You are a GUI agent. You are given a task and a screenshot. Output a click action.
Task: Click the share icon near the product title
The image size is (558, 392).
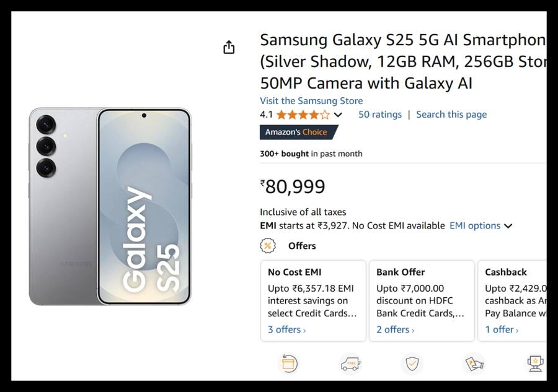229,46
